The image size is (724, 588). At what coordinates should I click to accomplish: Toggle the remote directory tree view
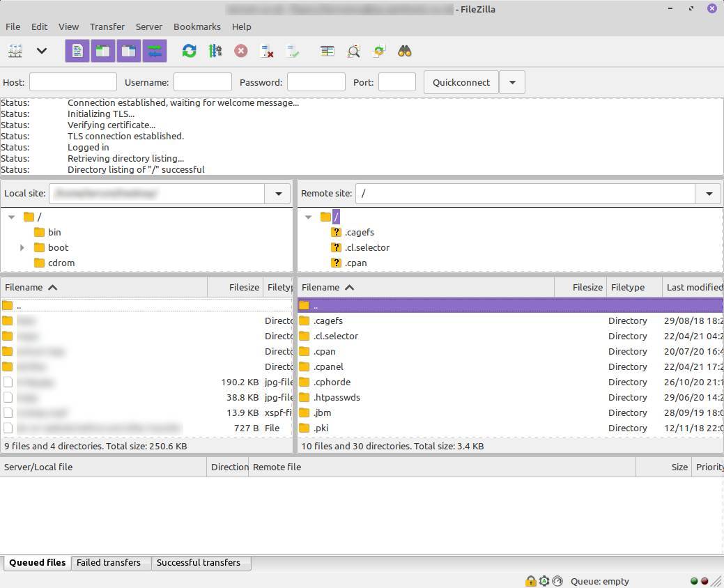point(128,51)
